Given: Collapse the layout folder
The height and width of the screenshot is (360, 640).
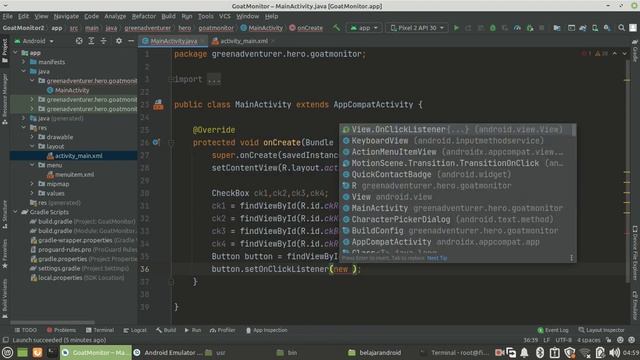Looking at the screenshot, I should coord(32,146).
